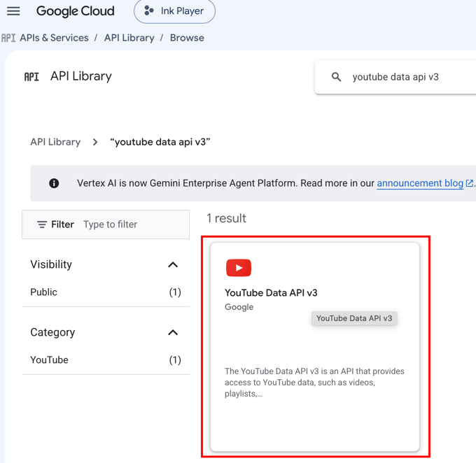The height and width of the screenshot is (463, 476).
Task: Select the YouTube category filter
Action: coord(106,360)
